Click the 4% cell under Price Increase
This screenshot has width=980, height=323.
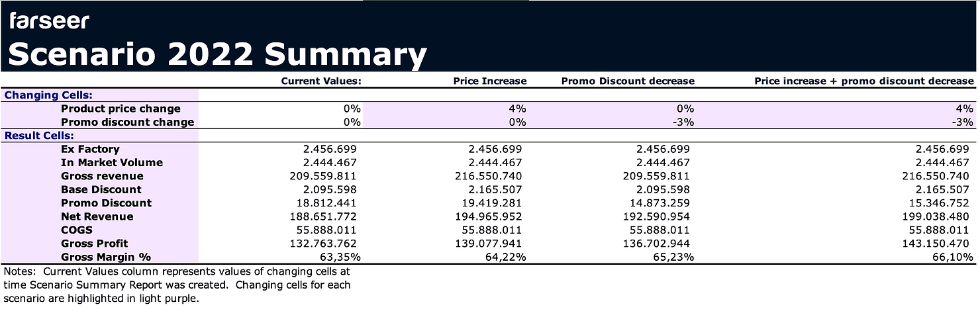[x=518, y=109]
